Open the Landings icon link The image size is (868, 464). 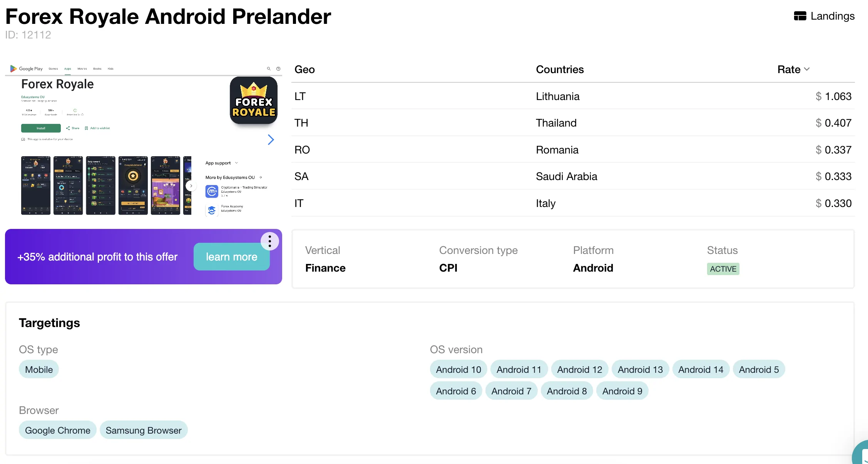[800, 16]
